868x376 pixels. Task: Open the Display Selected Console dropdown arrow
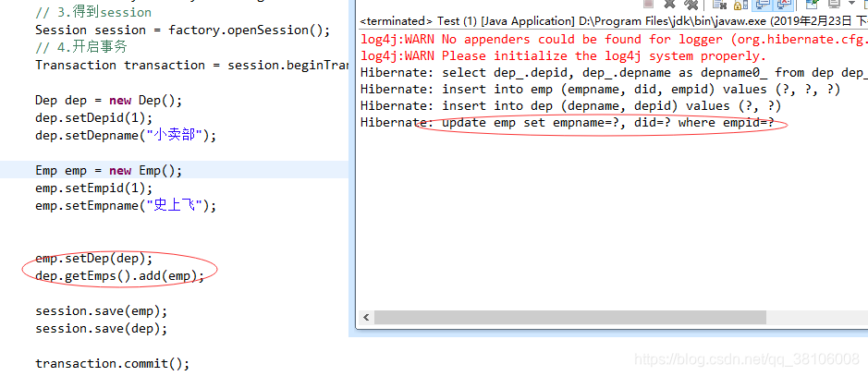pyautogui.click(x=851, y=4)
